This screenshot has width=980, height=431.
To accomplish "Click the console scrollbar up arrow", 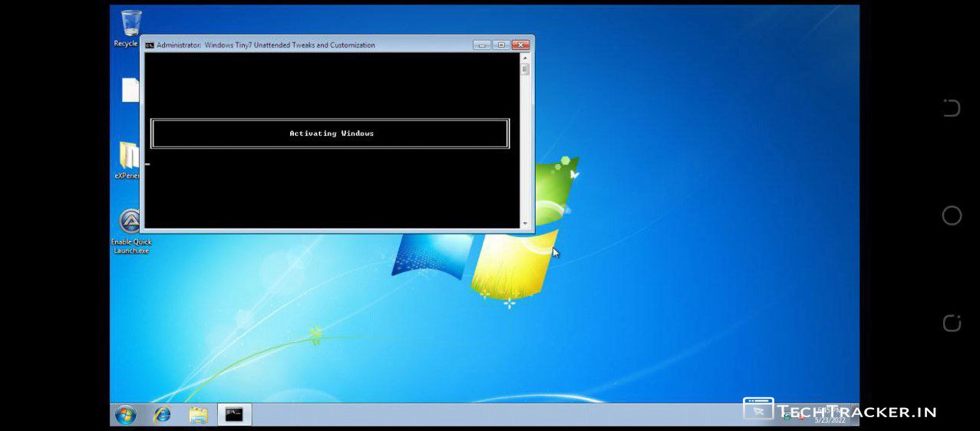I will (x=525, y=58).
